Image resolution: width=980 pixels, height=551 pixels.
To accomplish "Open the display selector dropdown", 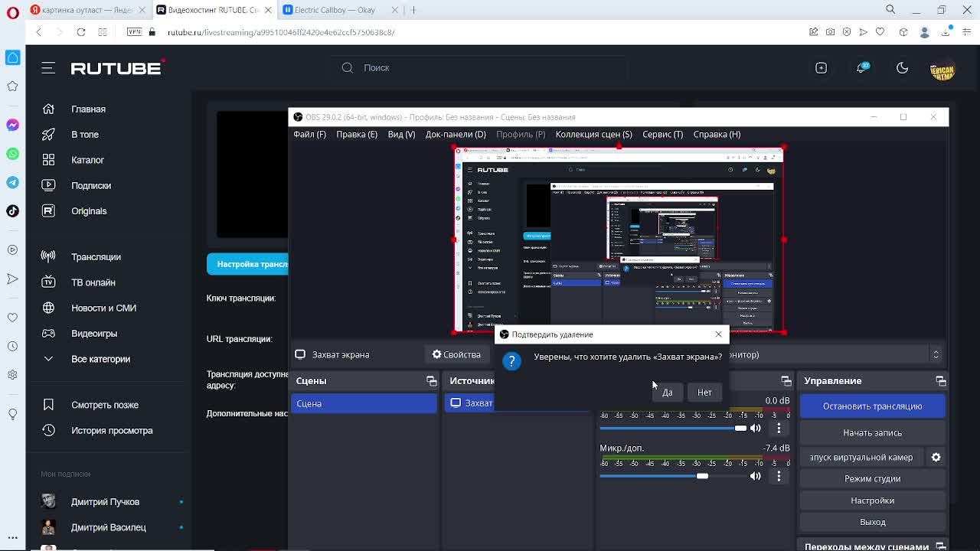I will click(936, 354).
